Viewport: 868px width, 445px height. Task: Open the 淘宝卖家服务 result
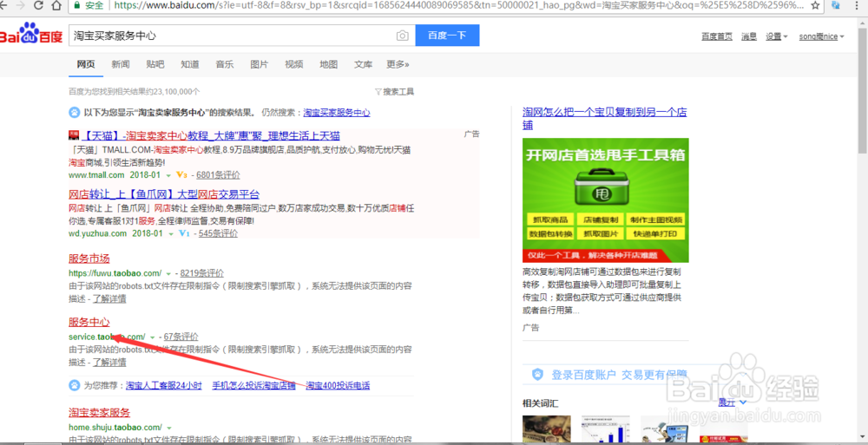point(100,413)
